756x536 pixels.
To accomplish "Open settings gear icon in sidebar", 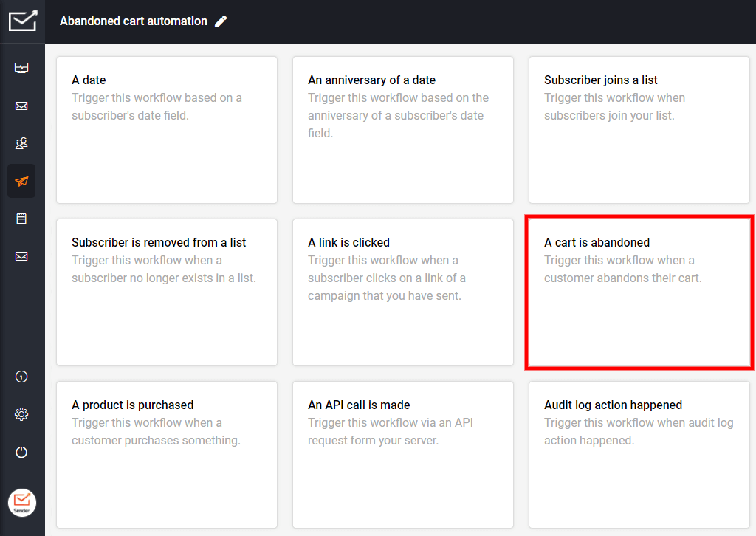I will tap(21, 414).
